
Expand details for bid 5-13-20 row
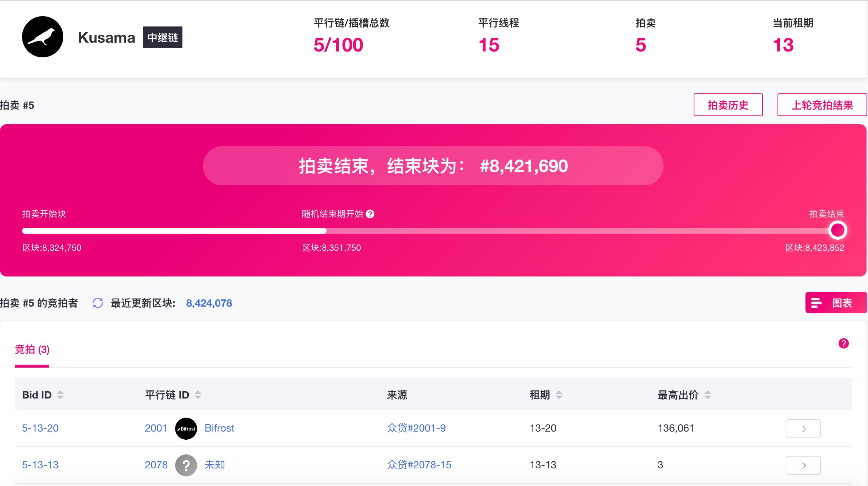pyautogui.click(x=803, y=428)
